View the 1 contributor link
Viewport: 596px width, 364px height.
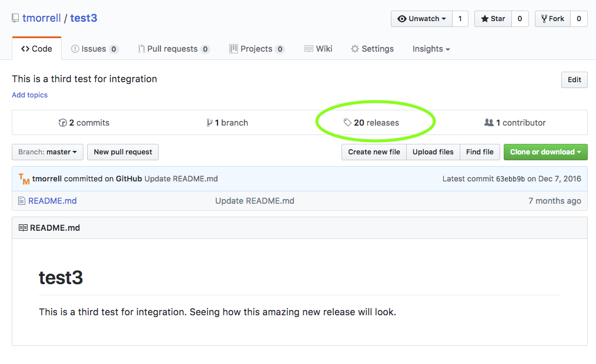[515, 123]
